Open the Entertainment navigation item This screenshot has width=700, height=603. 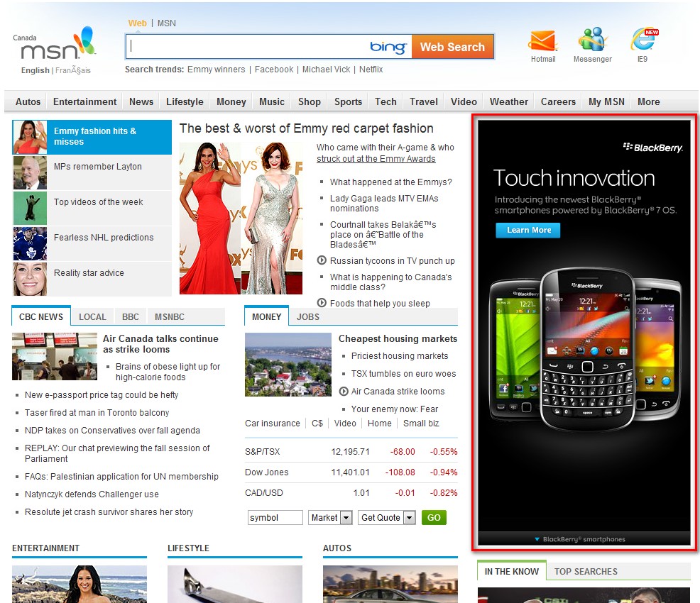(x=84, y=101)
